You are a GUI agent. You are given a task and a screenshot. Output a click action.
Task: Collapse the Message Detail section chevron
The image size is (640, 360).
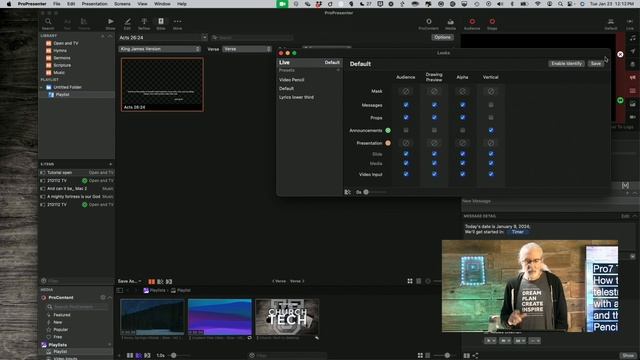point(634,216)
